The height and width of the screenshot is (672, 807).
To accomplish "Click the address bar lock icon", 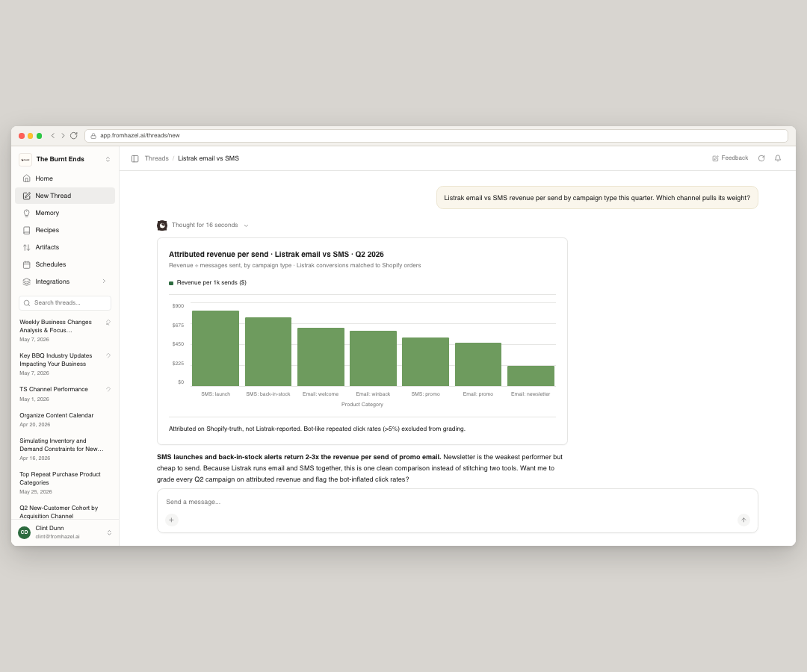I will coord(93,136).
